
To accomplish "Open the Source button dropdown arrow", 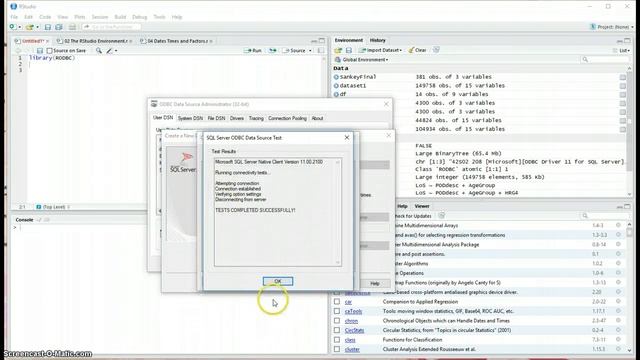I will [x=310, y=51].
